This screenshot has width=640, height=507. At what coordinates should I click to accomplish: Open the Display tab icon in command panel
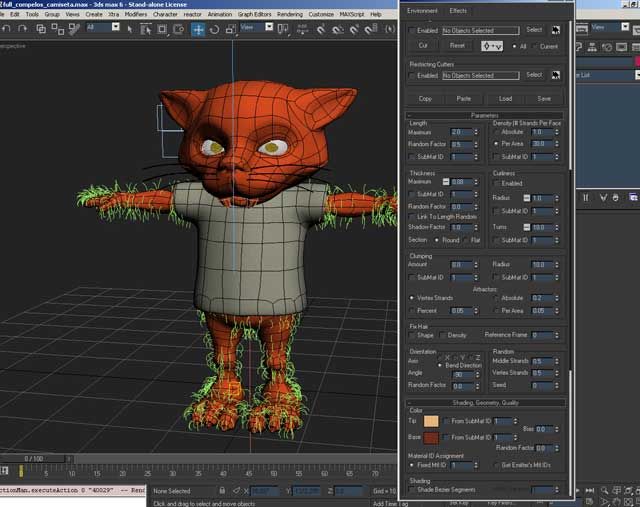click(622, 47)
